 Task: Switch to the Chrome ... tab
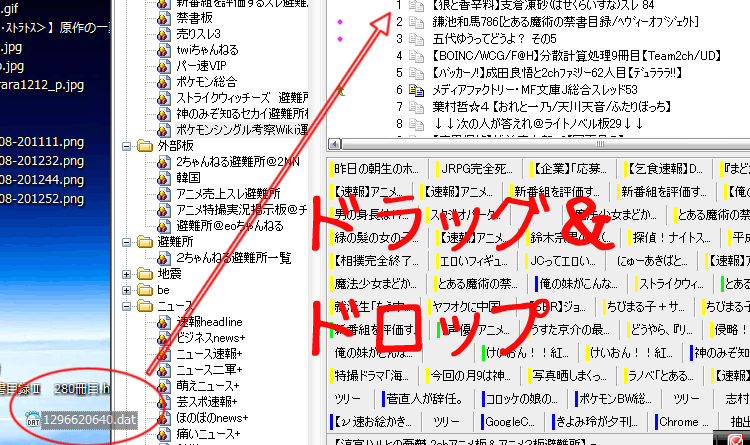[683, 422]
